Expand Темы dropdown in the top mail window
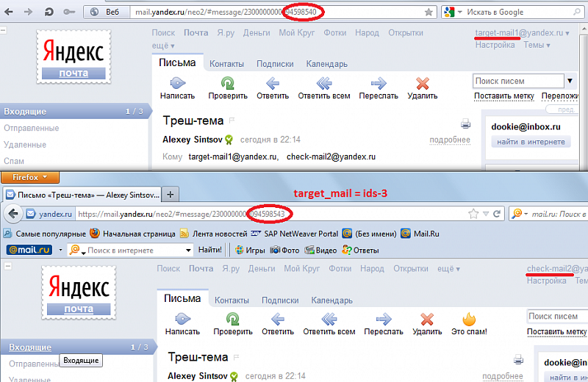Image resolution: width=588 pixels, height=382 pixels. pos(537,45)
